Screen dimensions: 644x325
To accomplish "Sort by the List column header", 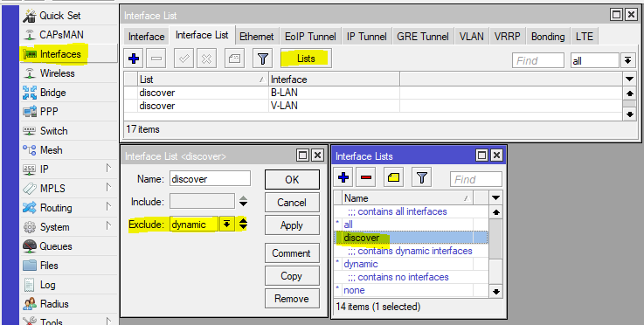I will (203, 80).
